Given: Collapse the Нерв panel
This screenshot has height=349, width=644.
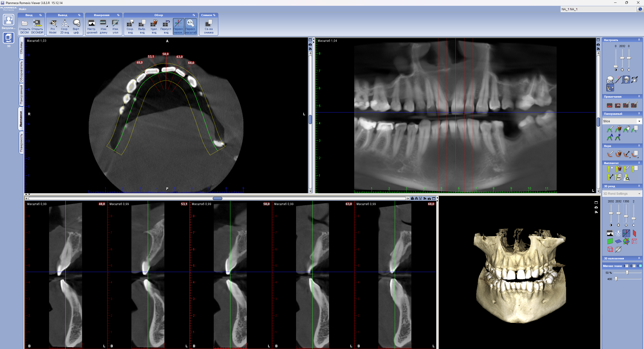Looking at the screenshot, I should 639,146.
